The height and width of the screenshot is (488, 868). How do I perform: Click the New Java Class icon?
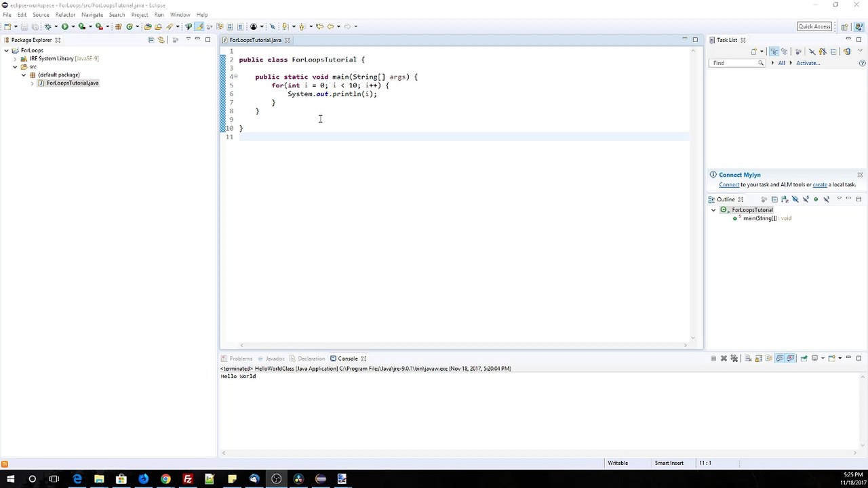point(130,26)
